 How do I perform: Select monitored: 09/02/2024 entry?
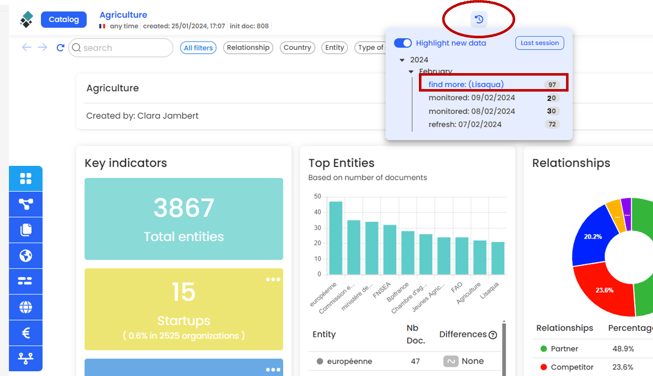click(x=493, y=98)
